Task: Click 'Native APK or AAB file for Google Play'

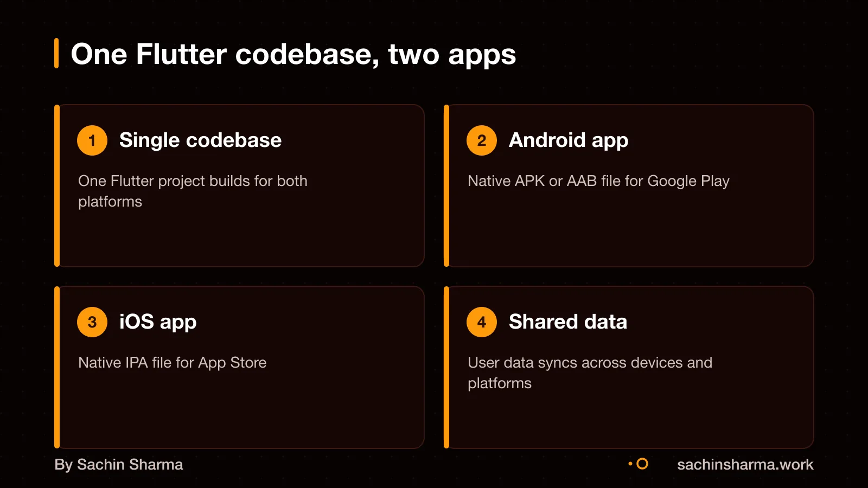Action: pyautogui.click(x=598, y=181)
